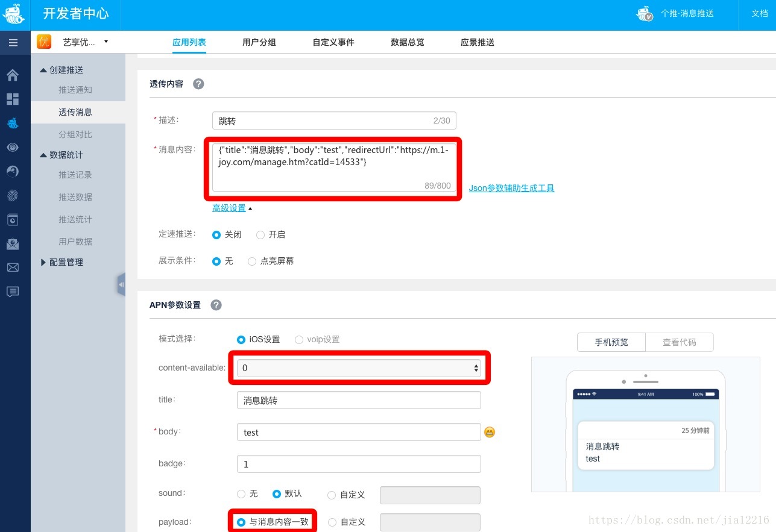Image resolution: width=776 pixels, height=532 pixels.
Task: Click the 消息内容 JSON text area
Action: 334,168
